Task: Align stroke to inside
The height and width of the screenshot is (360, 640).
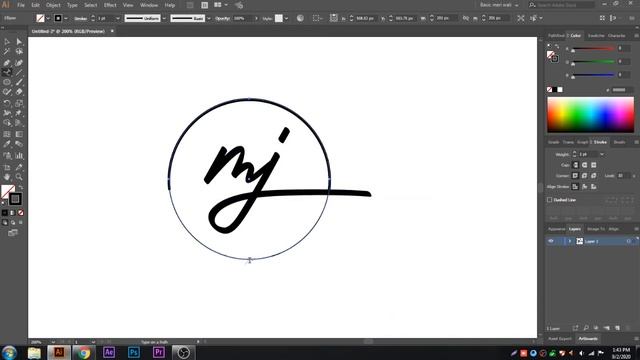Action: coord(584,187)
